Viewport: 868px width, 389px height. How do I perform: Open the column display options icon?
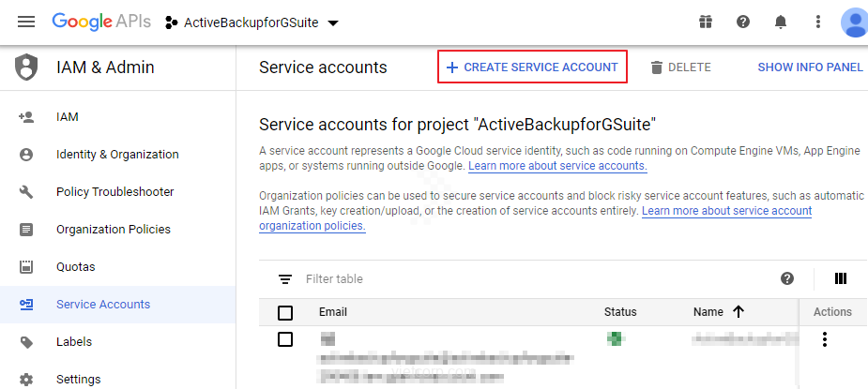[841, 278]
